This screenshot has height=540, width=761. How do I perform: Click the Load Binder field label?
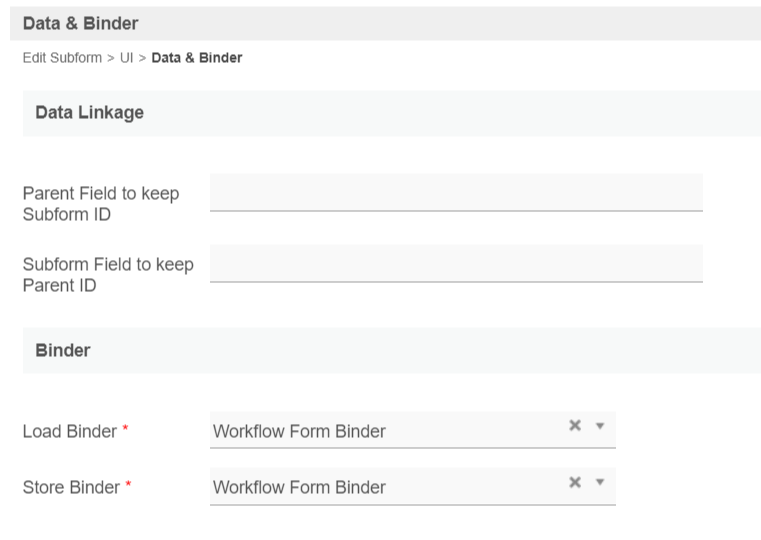point(69,432)
